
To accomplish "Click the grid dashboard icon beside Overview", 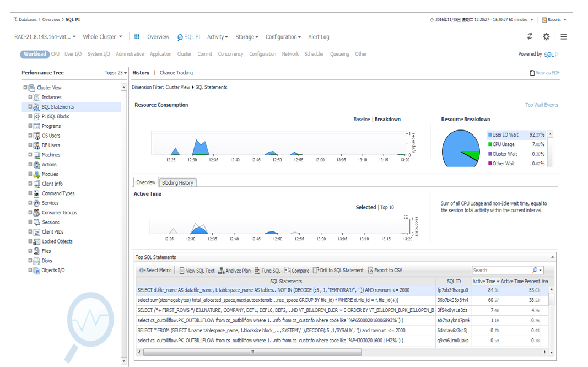I will [137, 37].
